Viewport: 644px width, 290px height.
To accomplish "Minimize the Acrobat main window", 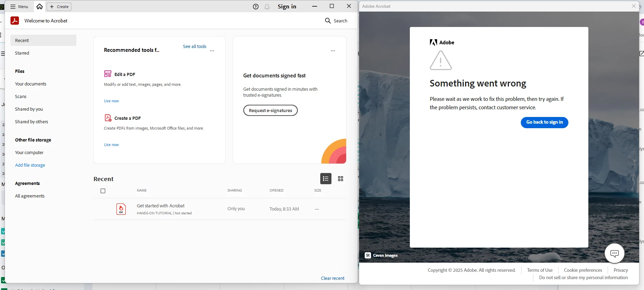I will point(315,6).
